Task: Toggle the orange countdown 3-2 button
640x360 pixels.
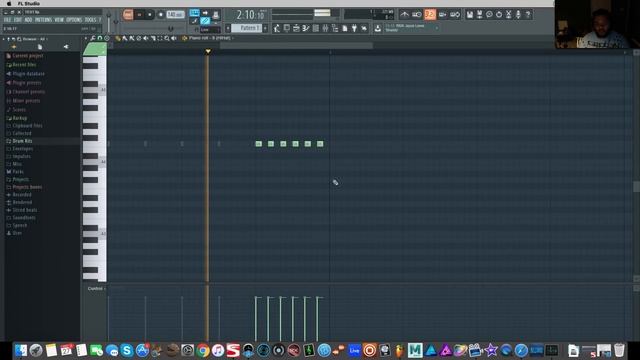Action: (x=430, y=15)
